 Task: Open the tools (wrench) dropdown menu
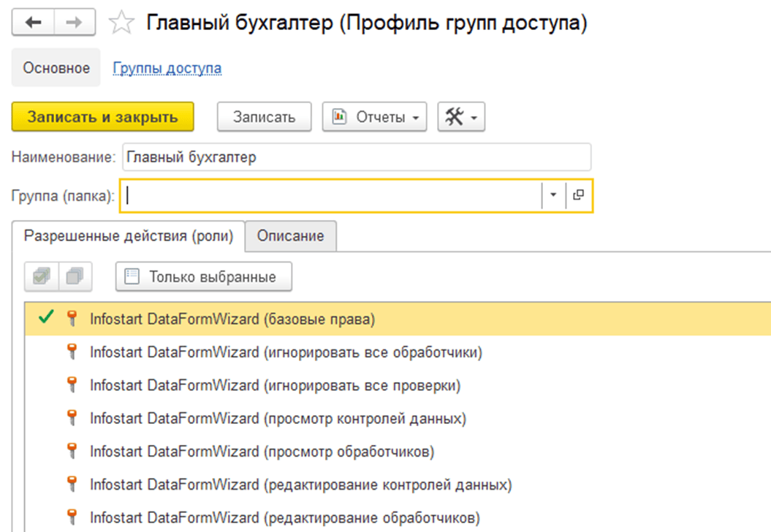point(461,117)
